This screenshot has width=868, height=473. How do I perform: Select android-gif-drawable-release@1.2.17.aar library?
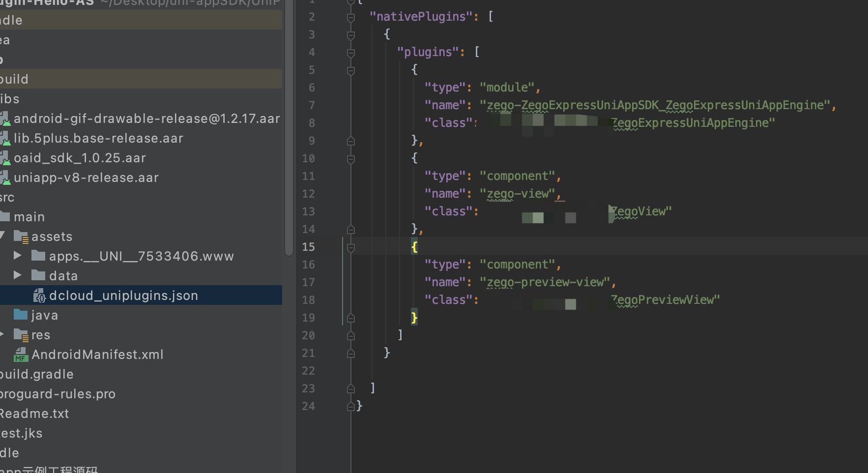[146, 118]
